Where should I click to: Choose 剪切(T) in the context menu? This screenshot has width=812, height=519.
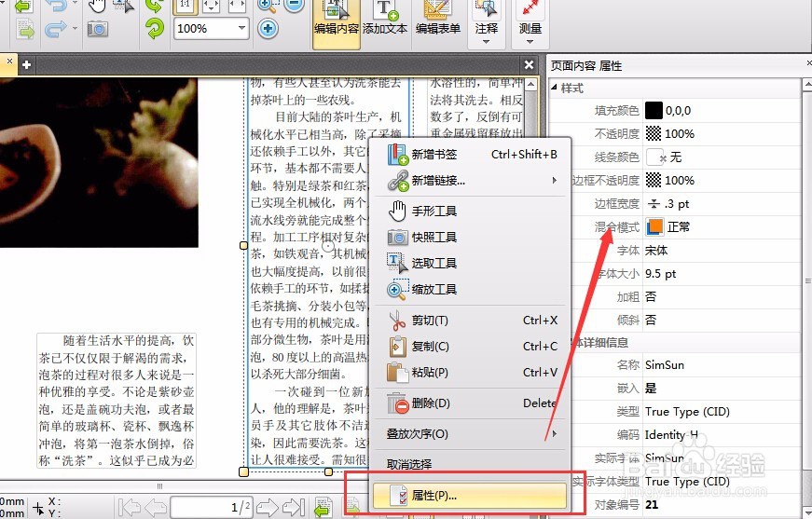pyautogui.click(x=472, y=321)
